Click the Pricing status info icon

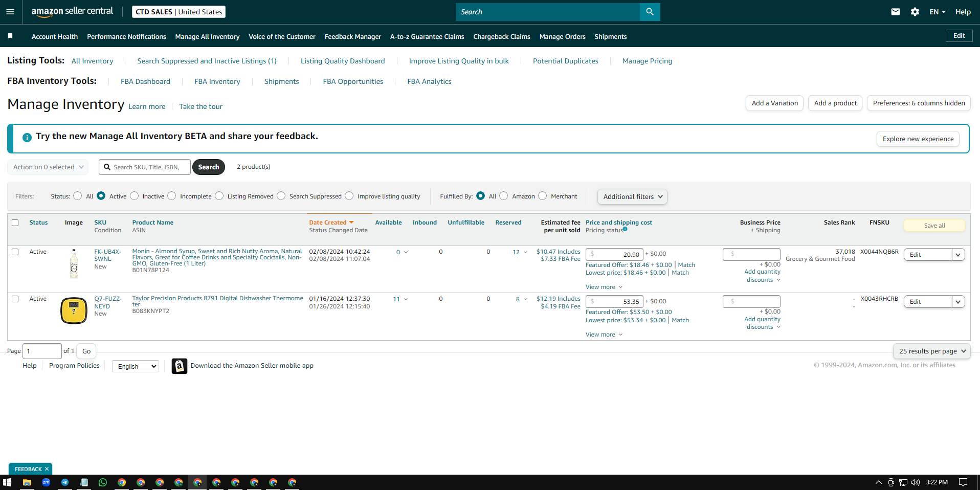click(x=625, y=229)
